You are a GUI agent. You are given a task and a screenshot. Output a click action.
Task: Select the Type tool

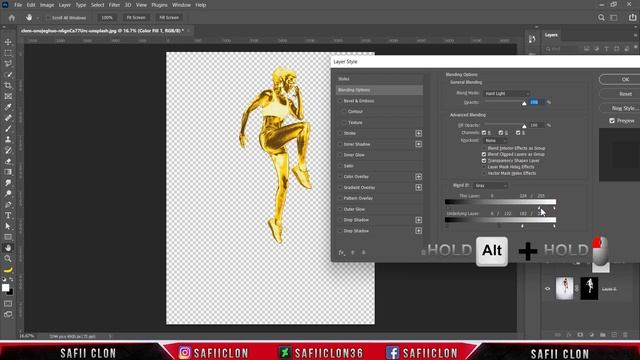(x=8, y=215)
